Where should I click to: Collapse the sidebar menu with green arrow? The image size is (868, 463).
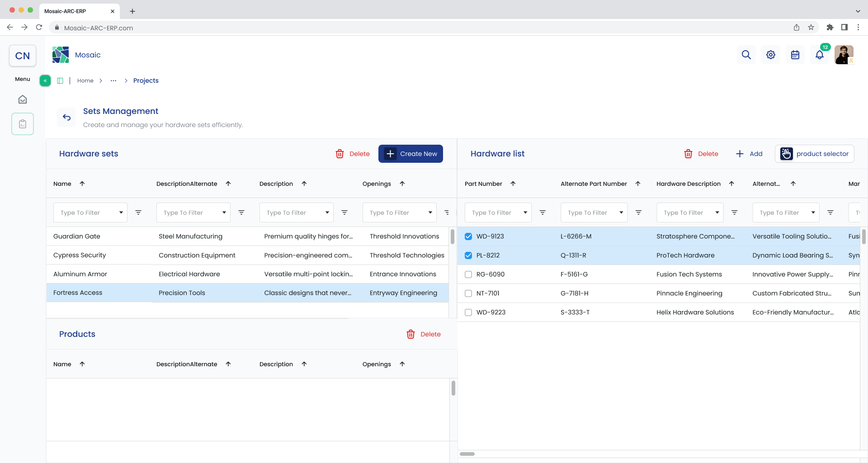(x=45, y=80)
